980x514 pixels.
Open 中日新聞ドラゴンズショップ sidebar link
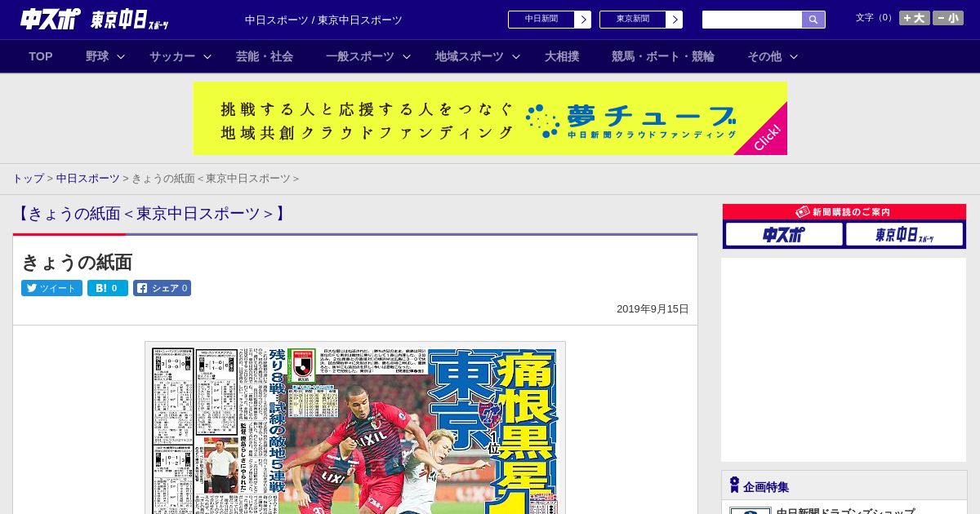(x=845, y=512)
